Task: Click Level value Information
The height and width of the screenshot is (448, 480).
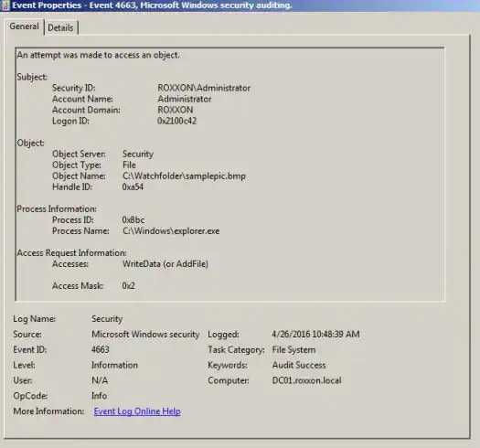Action: click(115, 365)
